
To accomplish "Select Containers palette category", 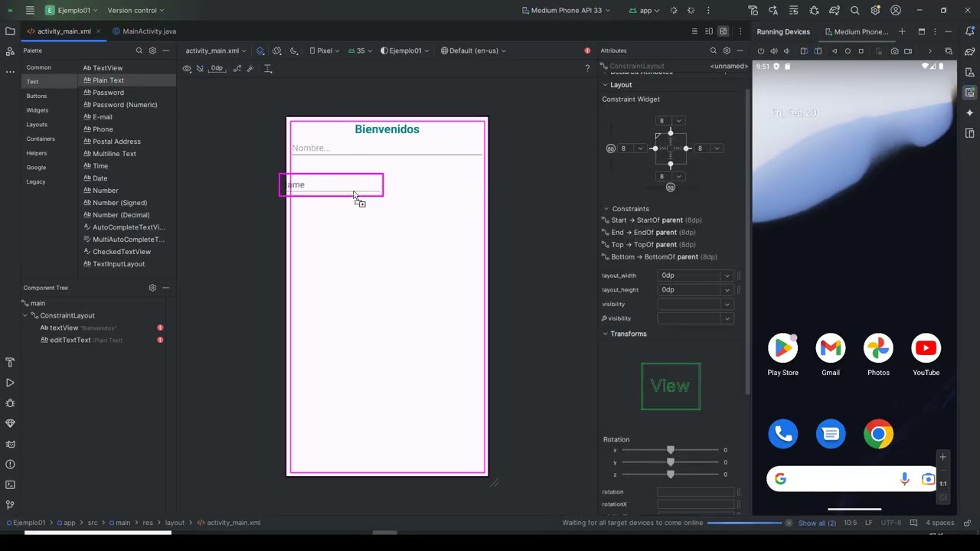I will click(x=41, y=139).
